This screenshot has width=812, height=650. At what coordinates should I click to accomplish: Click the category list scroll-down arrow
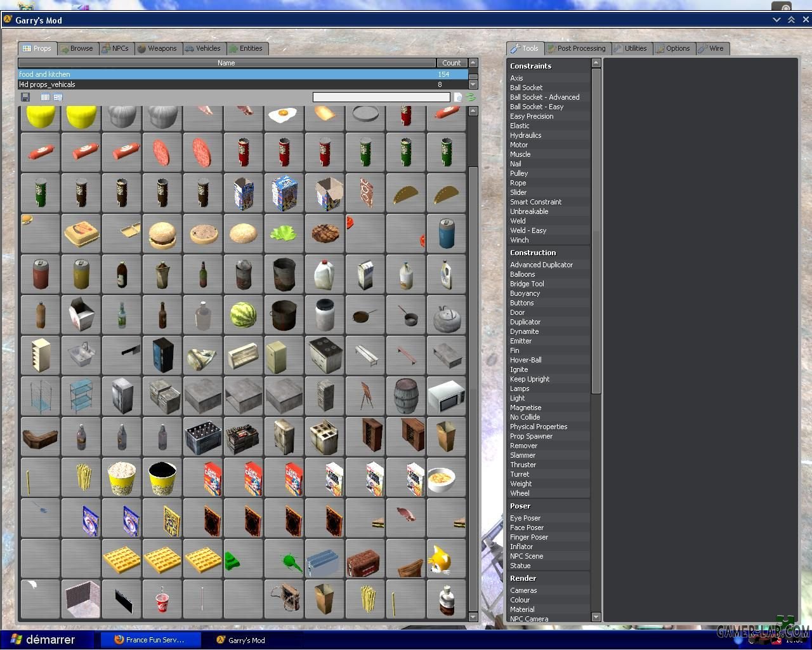click(473, 84)
